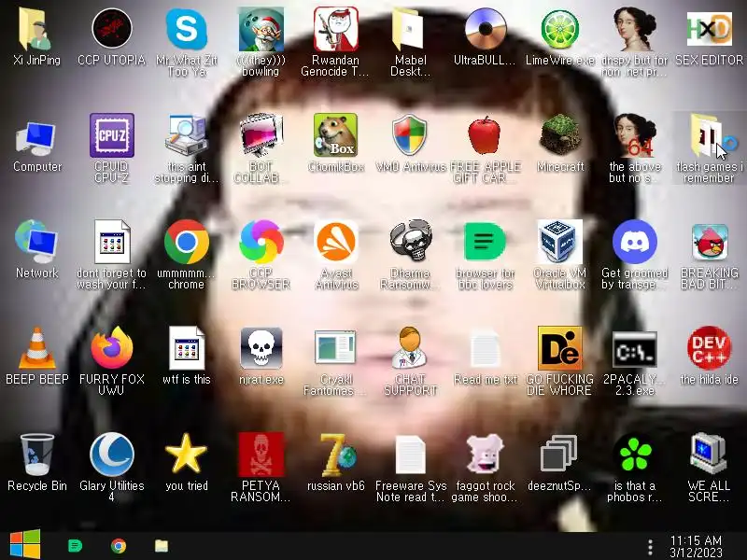Click the njrat.exe skull icon
Screen dimensions: 747x560
point(261,348)
